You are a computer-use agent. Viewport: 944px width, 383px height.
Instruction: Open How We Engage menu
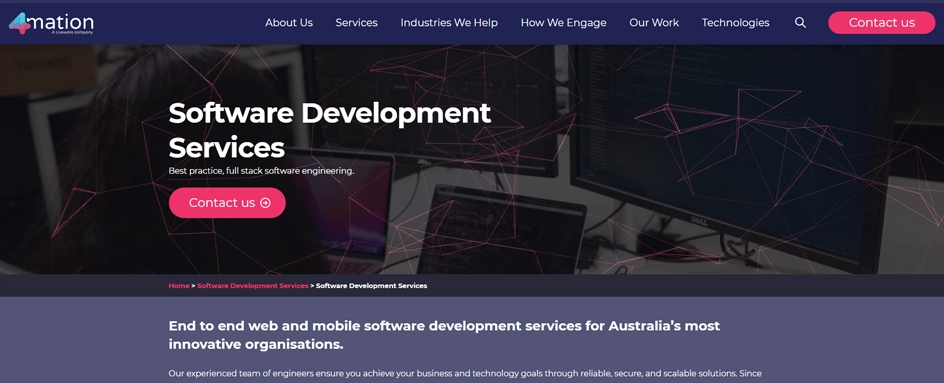[564, 23]
